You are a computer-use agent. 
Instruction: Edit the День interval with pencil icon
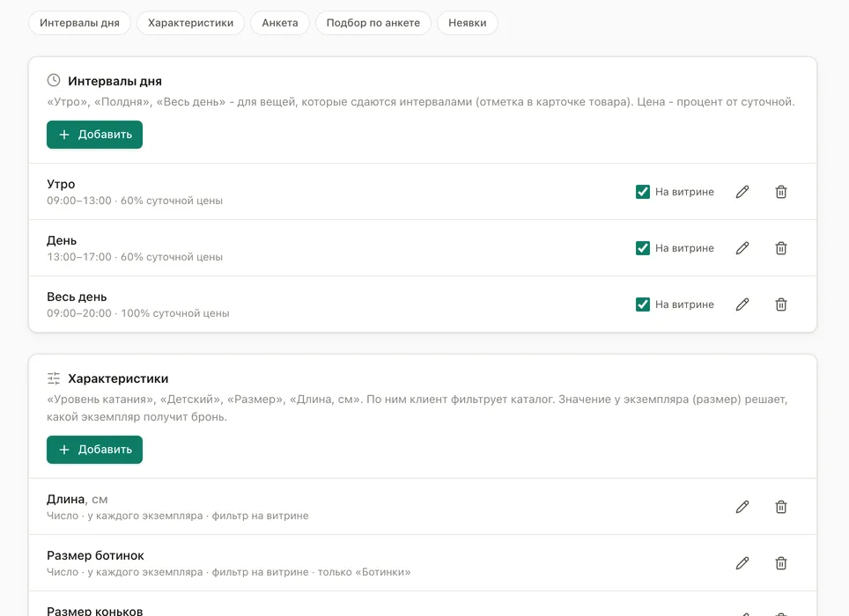[742, 247]
